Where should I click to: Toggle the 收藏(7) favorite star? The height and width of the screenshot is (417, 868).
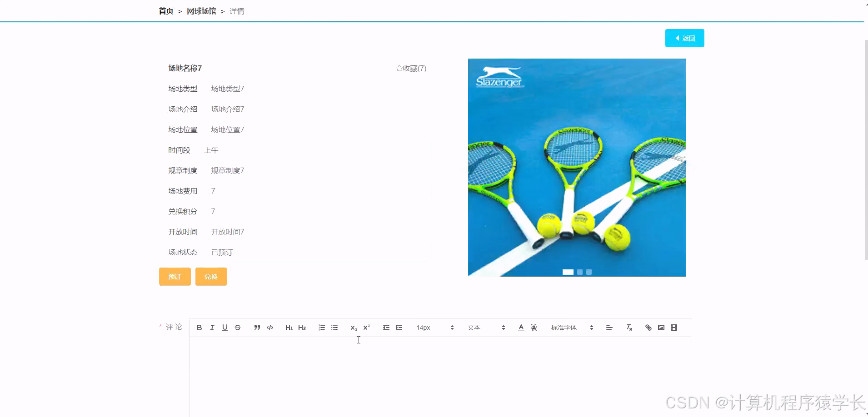pyautogui.click(x=411, y=68)
